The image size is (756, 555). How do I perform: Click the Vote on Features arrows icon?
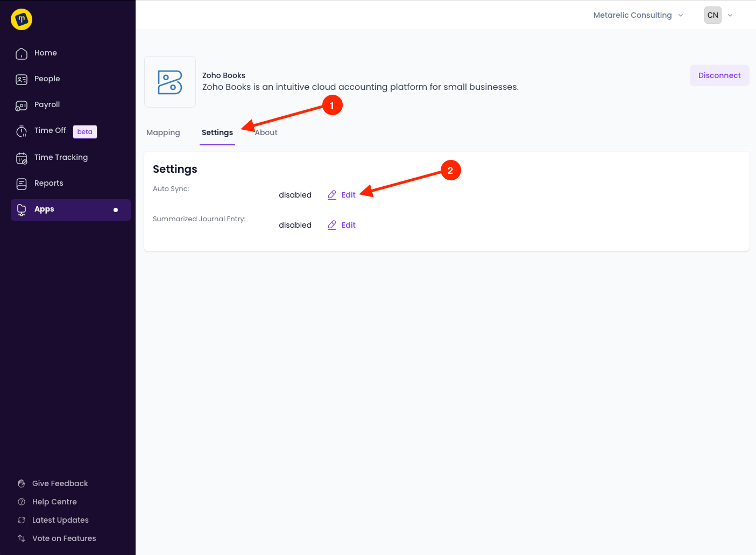[22, 538]
